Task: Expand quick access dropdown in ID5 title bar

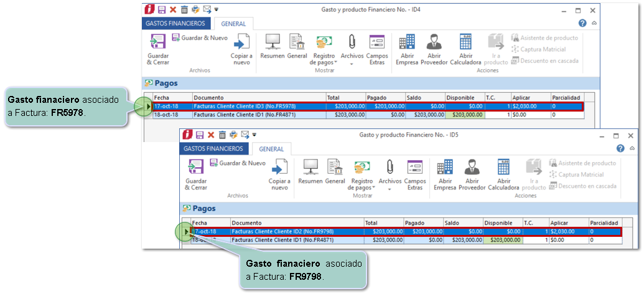Action: (254, 135)
